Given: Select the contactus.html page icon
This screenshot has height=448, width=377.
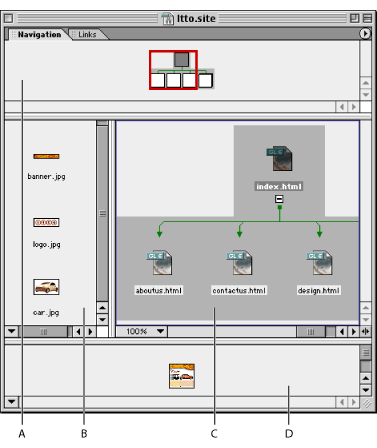Looking at the screenshot, I should (x=239, y=263).
